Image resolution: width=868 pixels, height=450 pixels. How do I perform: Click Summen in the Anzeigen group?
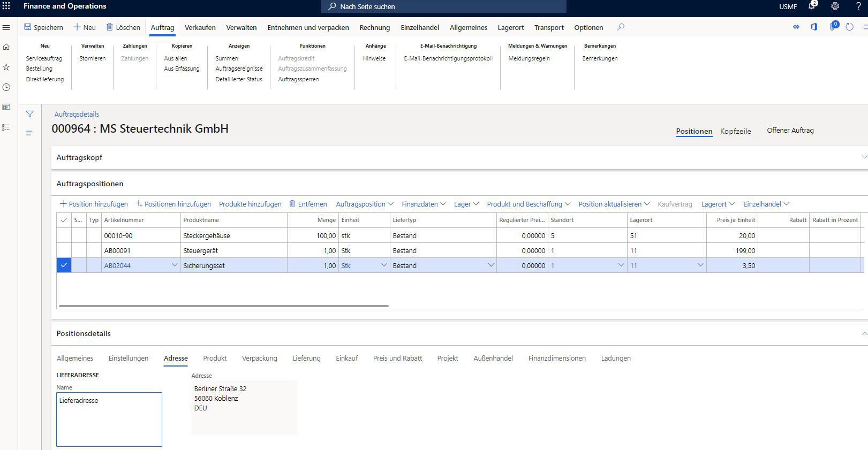227,58
